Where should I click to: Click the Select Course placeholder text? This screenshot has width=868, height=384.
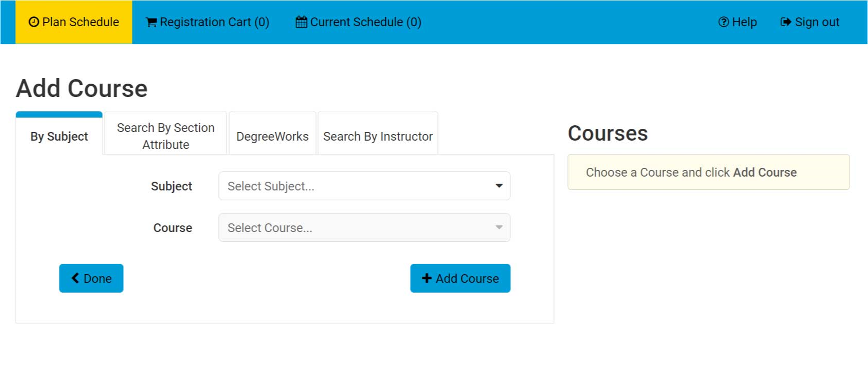tap(270, 228)
